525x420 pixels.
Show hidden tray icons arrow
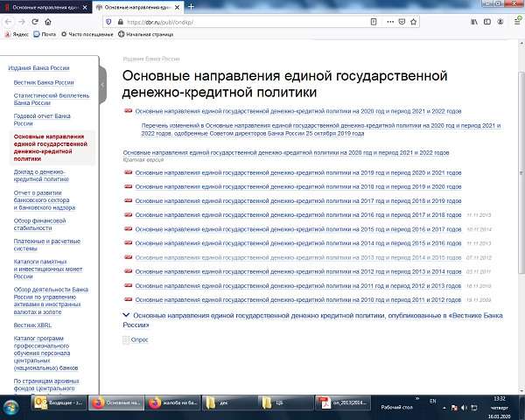click(444, 408)
